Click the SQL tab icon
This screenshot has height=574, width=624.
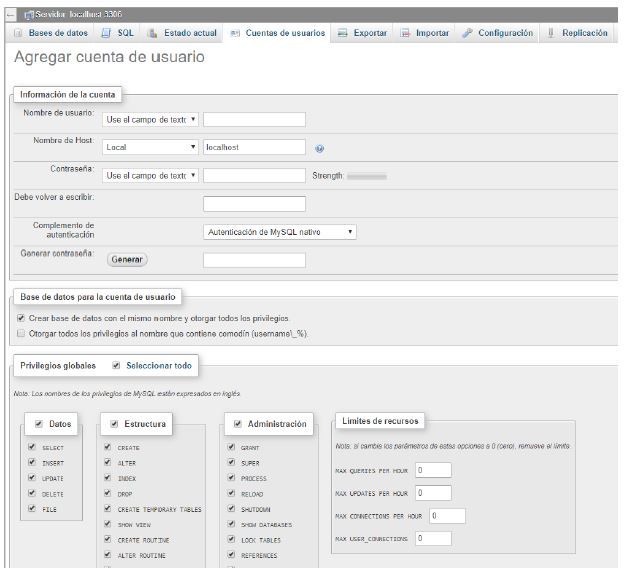point(106,33)
